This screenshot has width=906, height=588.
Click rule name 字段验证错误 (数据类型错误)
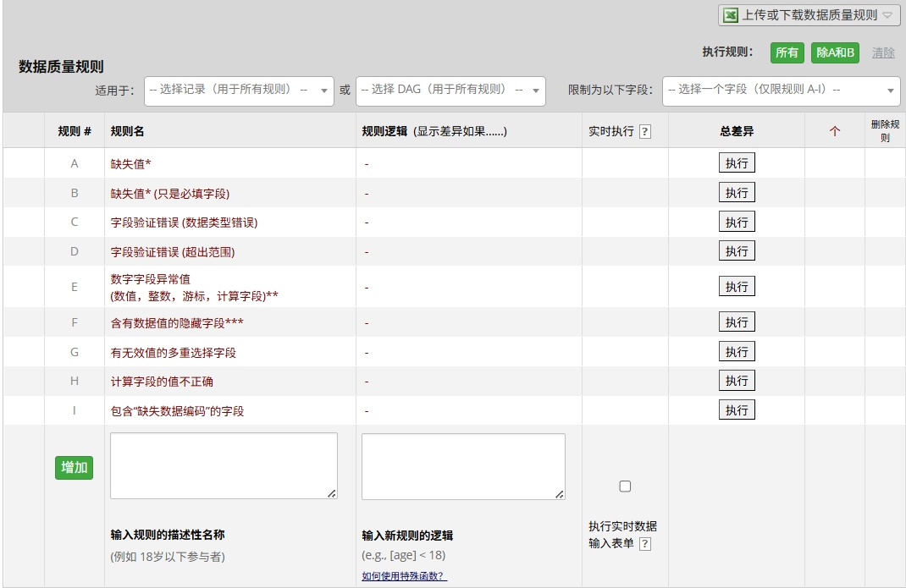(184, 223)
